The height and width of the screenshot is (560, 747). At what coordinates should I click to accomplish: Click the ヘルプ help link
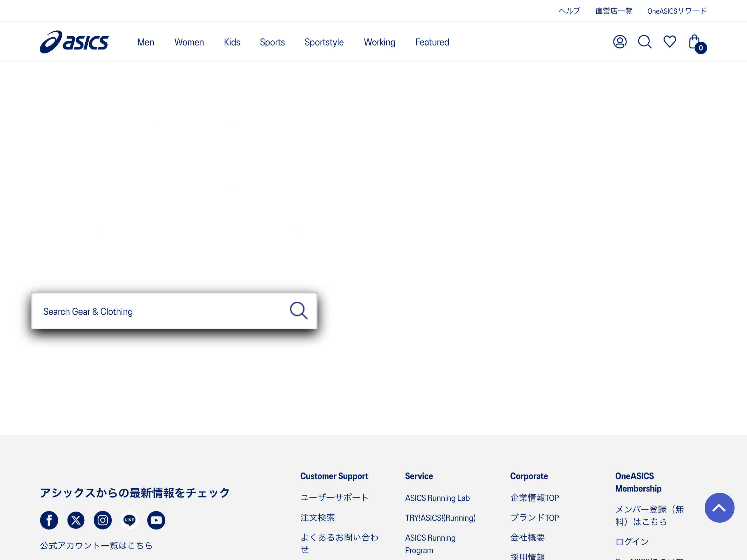(x=569, y=11)
